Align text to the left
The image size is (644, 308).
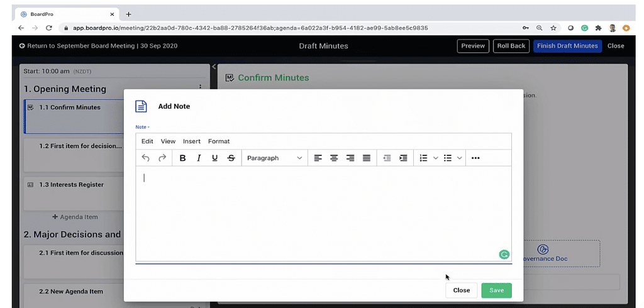(x=318, y=158)
